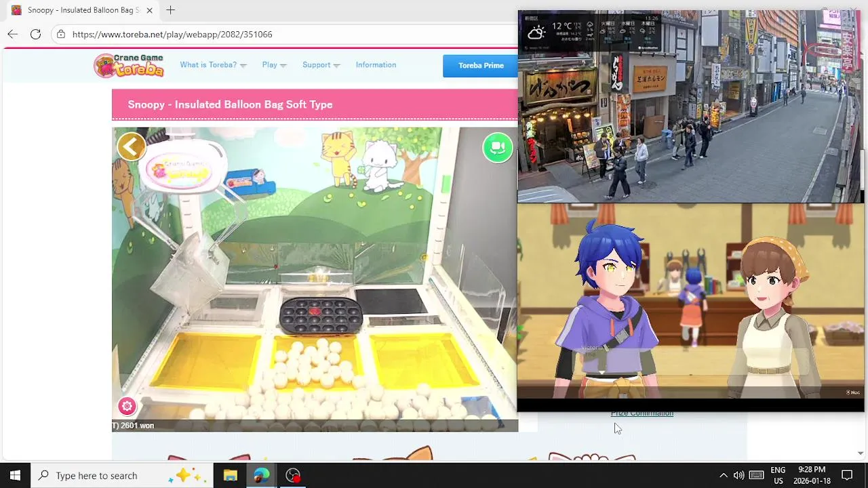The width and height of the screenshot is (868, 488).
Task: Switch the ENG US input language
Action: pyautogui.click(x=778, y=475)
